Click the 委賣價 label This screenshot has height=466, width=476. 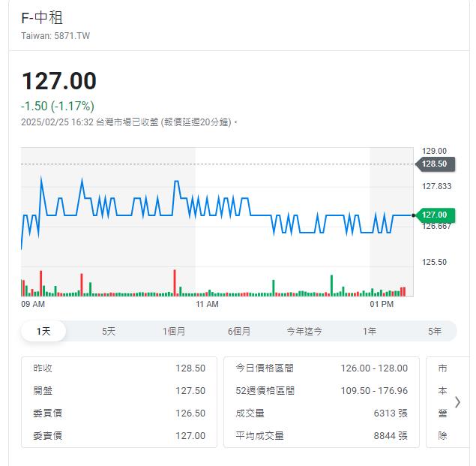[x=48, y=435]
